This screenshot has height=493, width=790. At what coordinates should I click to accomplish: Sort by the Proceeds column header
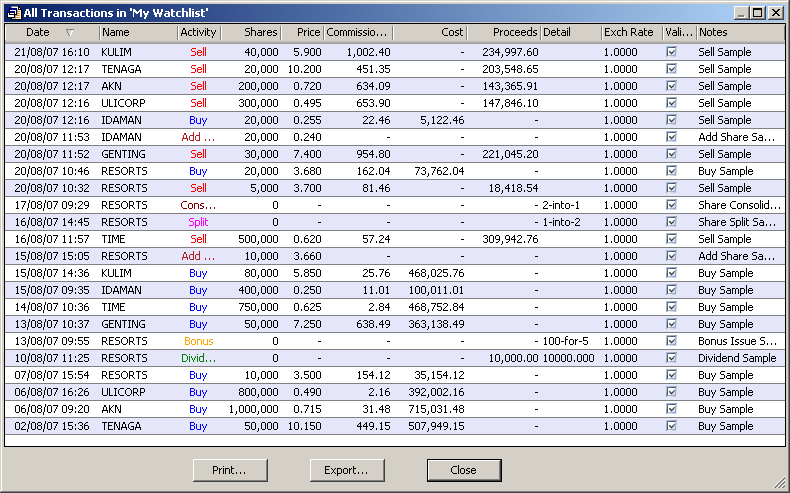(x=504, y=33)
